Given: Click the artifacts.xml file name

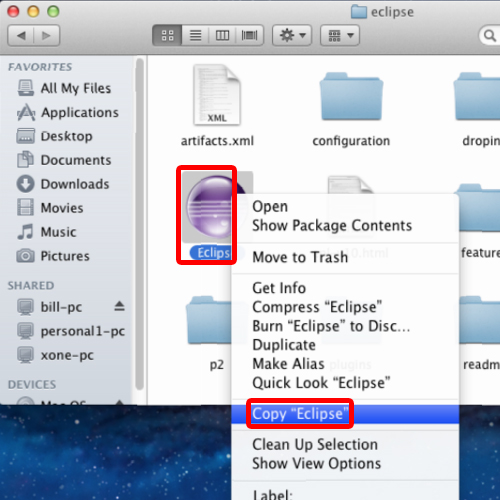Looking at the screenshot, I should 217,141.
